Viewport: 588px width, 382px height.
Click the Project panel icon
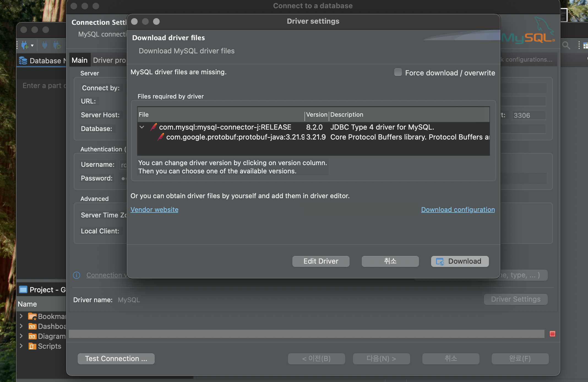pos(23,290)
